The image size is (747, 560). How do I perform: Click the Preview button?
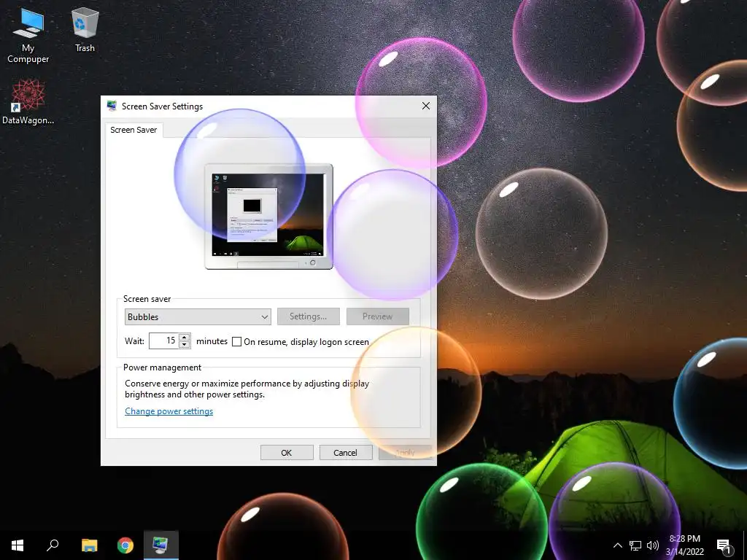[377, 316]
